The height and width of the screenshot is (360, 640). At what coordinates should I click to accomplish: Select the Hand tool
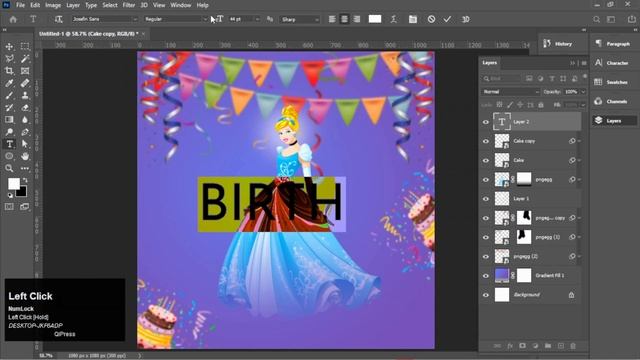coord(25,156)
